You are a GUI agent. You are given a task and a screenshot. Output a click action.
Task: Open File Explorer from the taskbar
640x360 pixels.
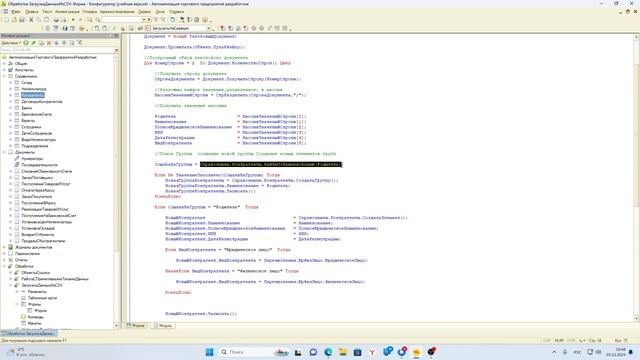(342, 352)
